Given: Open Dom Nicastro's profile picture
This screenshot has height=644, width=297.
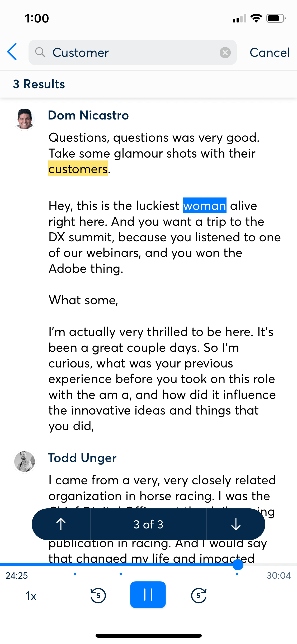Looking at the screenshot, I should pos(25,119).
